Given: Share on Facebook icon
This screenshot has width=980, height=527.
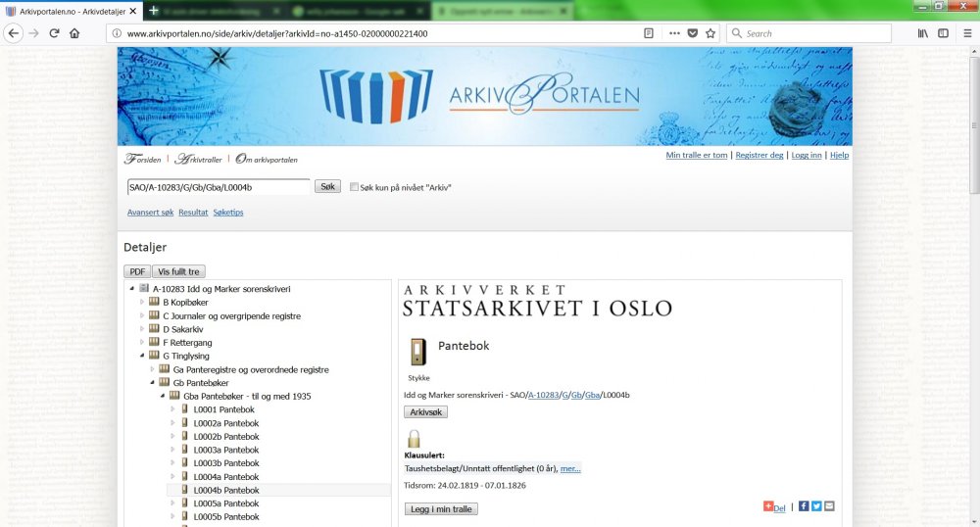Looking at the screenshot, I should pos(804,506).
